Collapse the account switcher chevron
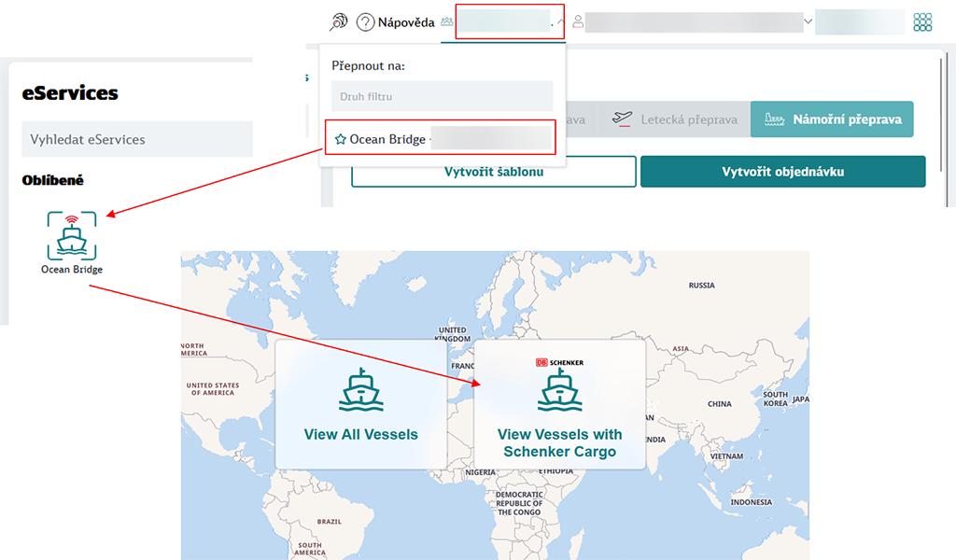 [x=560, y=22]
